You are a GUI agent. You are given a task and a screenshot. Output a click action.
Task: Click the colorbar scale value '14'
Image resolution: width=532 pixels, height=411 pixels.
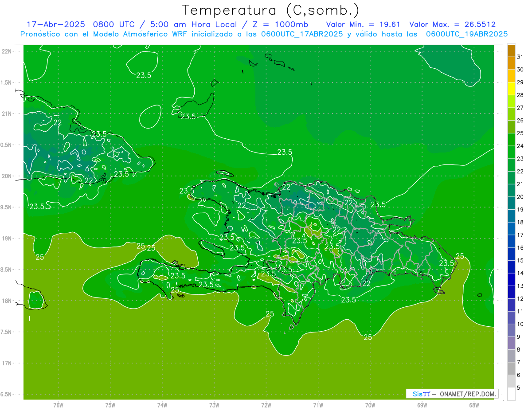[x=520, y=273]
